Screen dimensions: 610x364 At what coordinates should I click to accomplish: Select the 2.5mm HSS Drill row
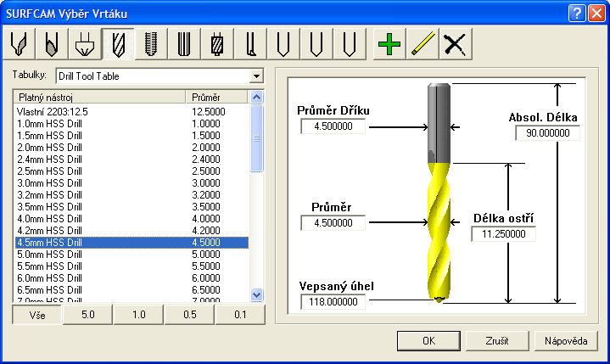click(x=132, y=171)
